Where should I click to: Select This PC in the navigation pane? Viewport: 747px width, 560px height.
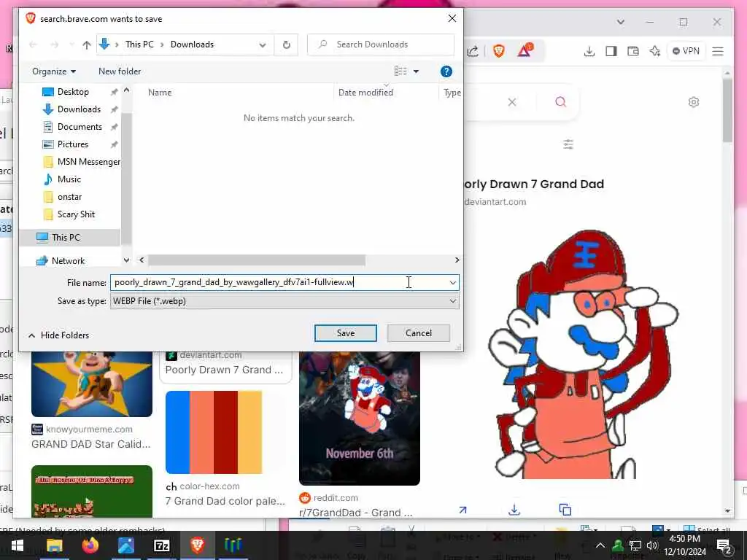tap(69, 237)
